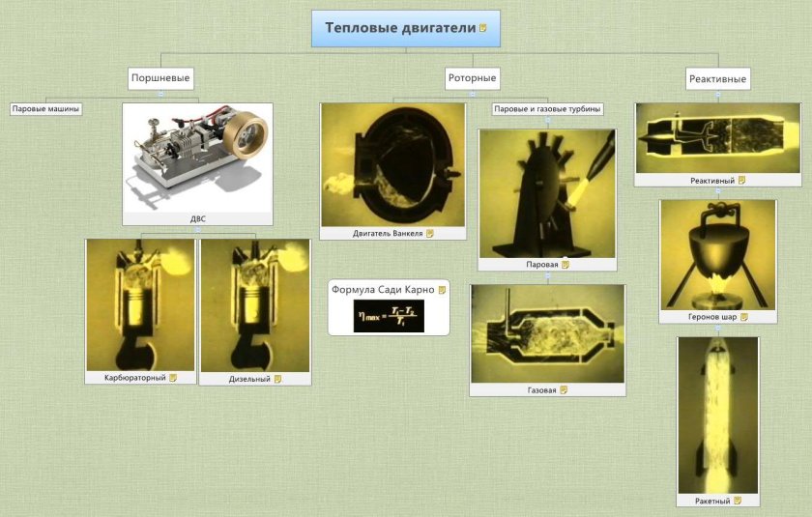Image resolution: width=812 pixels, height=517 pixels.
Task: Select the Роторные topic label
Action: coord(473,77)
